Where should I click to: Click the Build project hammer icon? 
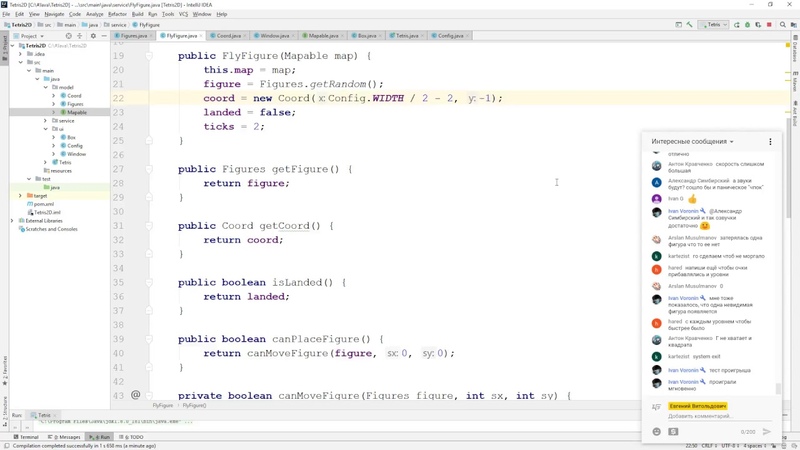click(x=689, y=24)
